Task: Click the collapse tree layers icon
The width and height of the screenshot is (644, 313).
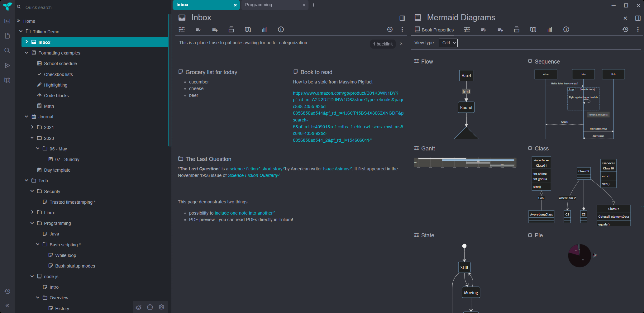Action: coord(139,307)
